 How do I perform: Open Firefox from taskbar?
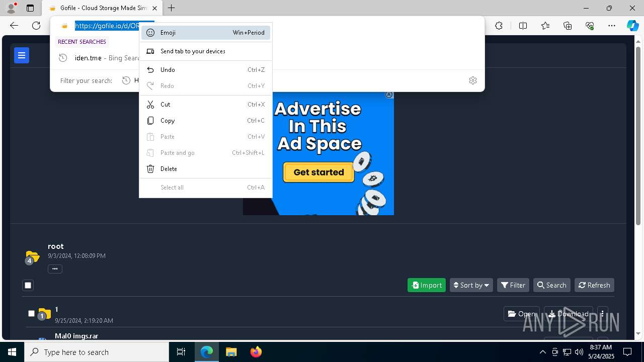click(x=256, y=352)
